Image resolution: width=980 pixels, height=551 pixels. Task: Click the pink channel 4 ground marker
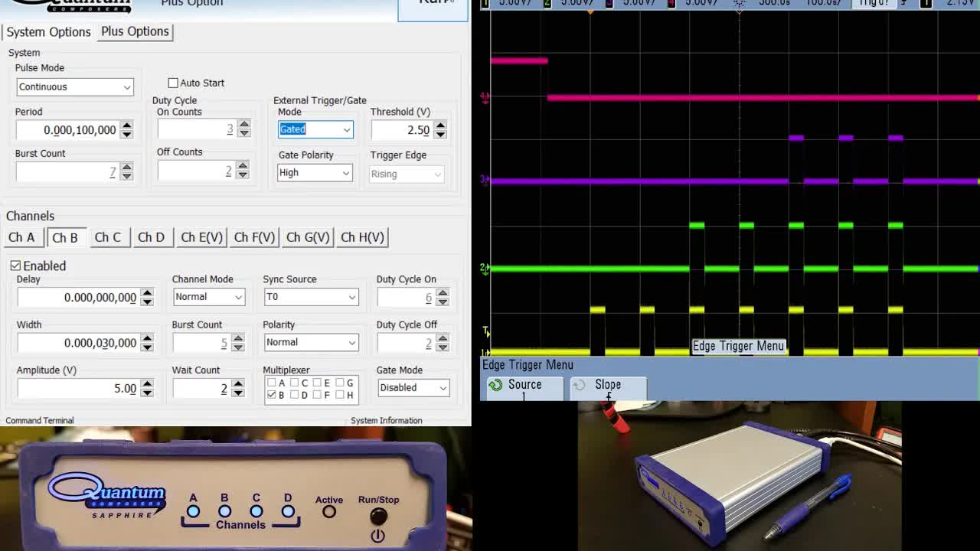pos(484,97)
